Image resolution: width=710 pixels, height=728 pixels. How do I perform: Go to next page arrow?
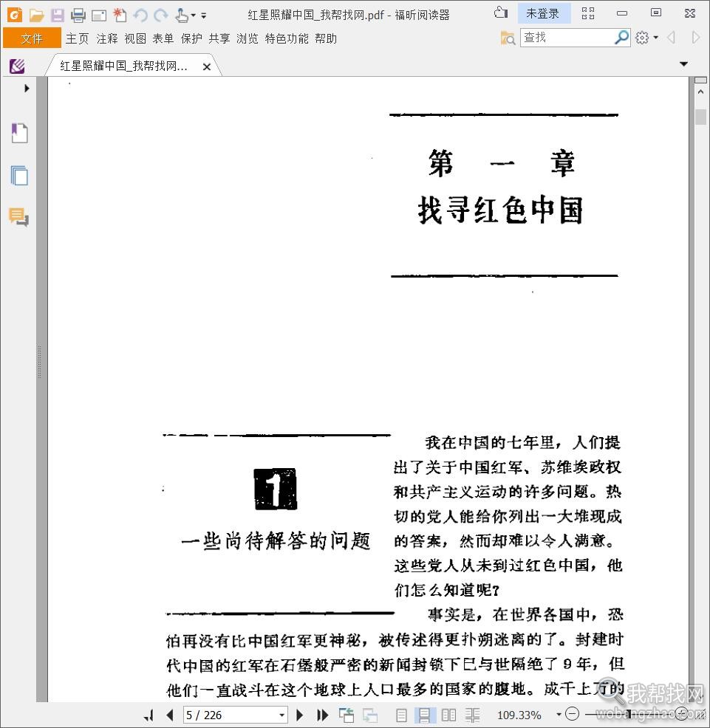click(300, 715)
